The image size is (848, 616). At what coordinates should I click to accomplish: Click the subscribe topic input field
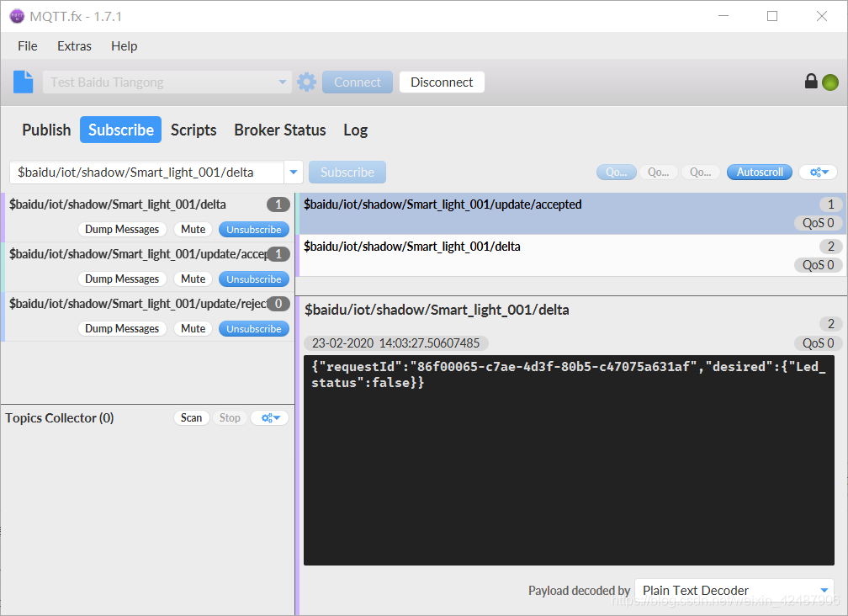146,172
